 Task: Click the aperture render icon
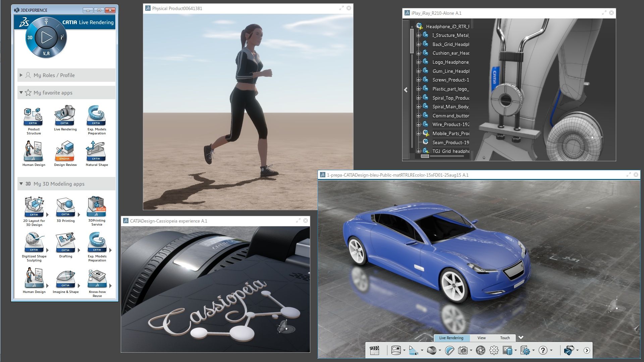(x=480, y=350)
